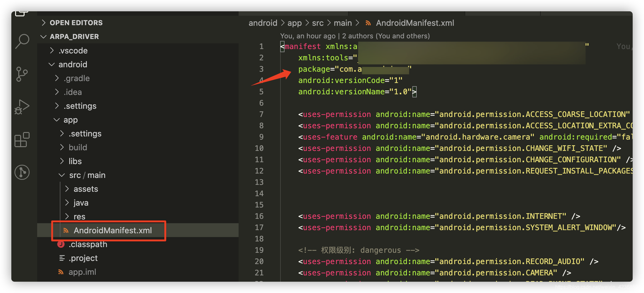
Task: Click the app.iml file icon
Action: [x=61, y=272]
